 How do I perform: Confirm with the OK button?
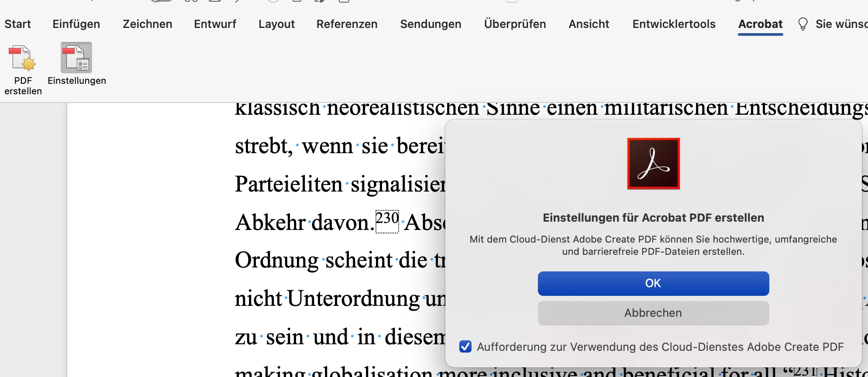(x=653, y=284)
